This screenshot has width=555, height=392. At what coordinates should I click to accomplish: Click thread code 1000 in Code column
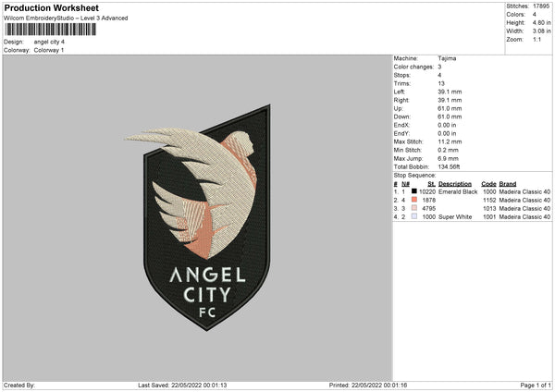coord(489,191)
